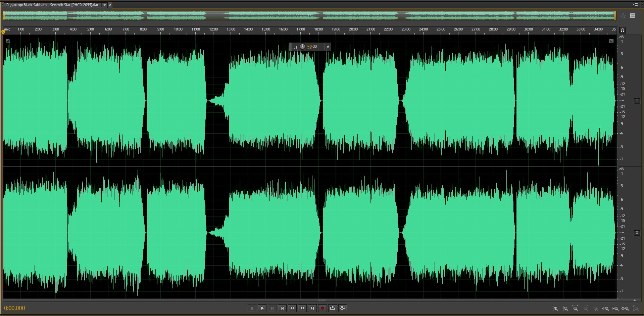The height and width of the screenshot is (316, 644).
Task: Zoom to the current selection
Action: [x=626, y=308]
